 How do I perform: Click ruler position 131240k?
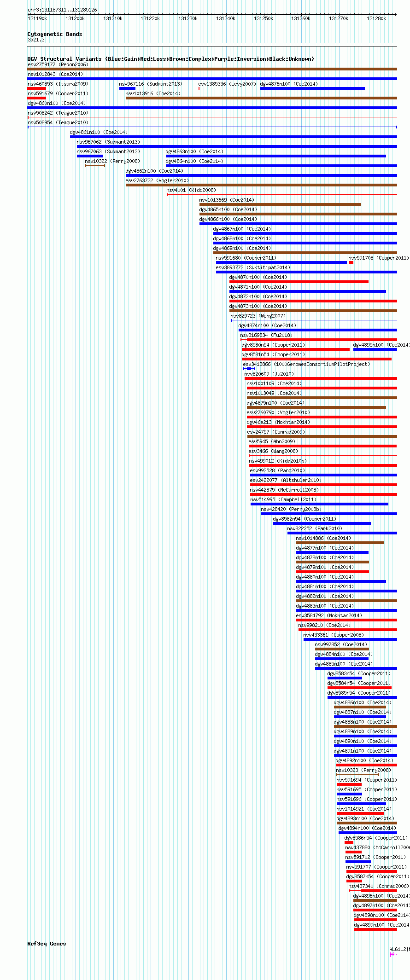(x=226, y=18)
